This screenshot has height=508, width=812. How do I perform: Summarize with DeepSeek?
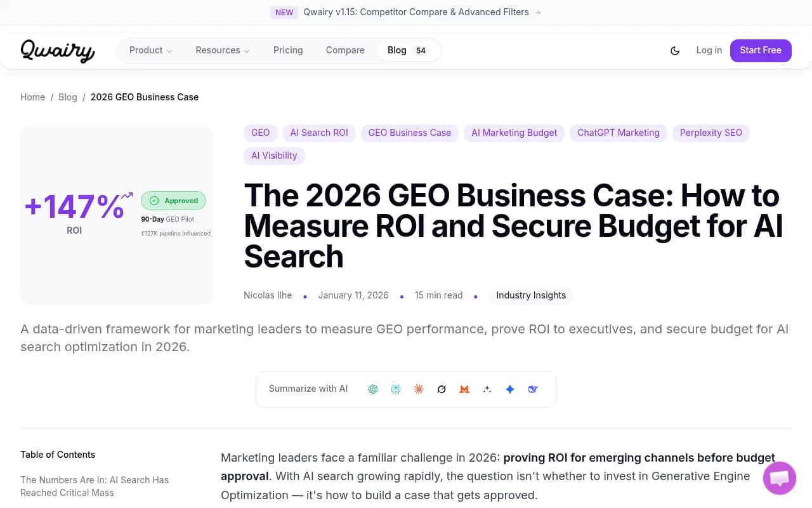[x=532, y=389]
